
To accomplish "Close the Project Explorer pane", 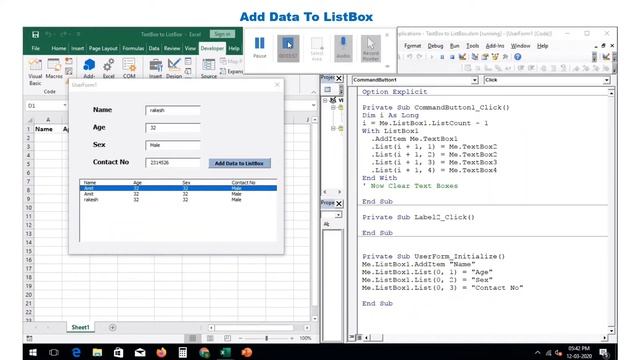I will point(339,78).
